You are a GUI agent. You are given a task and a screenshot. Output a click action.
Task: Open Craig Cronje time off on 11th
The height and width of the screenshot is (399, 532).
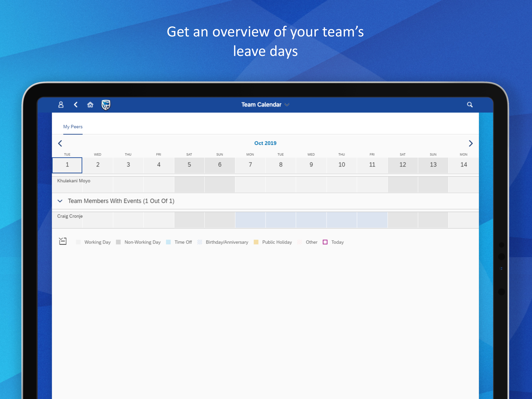click(x=372, y=220)
